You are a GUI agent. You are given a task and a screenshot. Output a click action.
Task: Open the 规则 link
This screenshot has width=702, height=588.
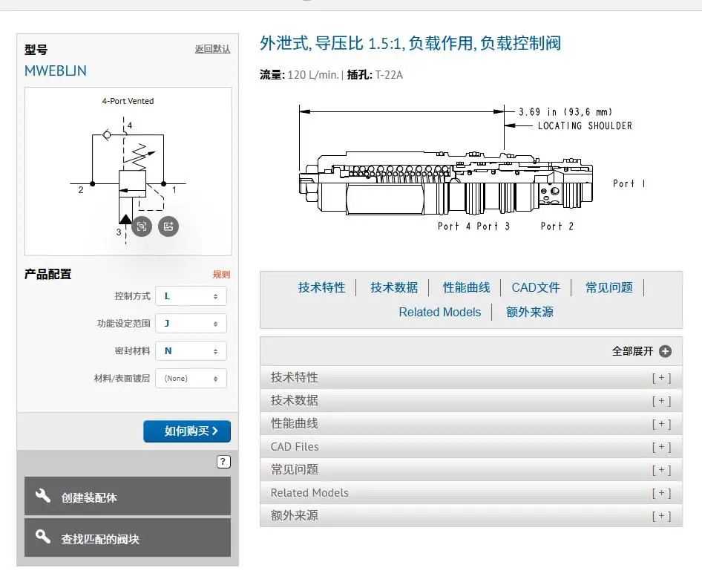[x=221, y=275]
